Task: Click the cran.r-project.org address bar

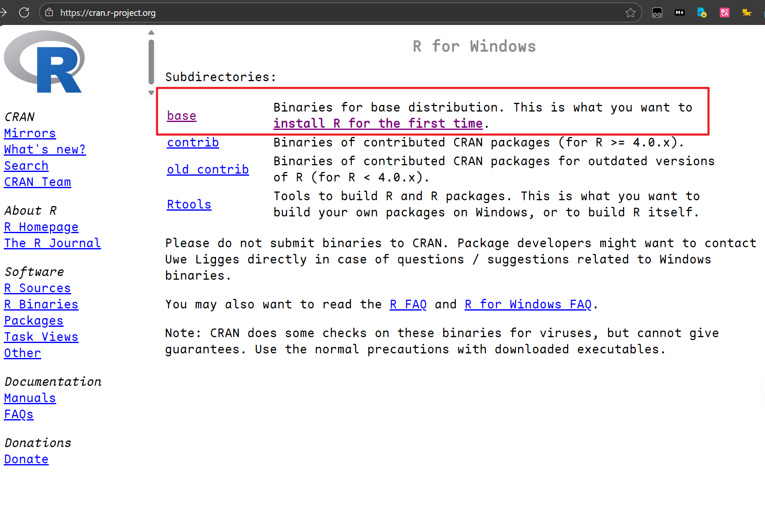Action: point(340,12)
